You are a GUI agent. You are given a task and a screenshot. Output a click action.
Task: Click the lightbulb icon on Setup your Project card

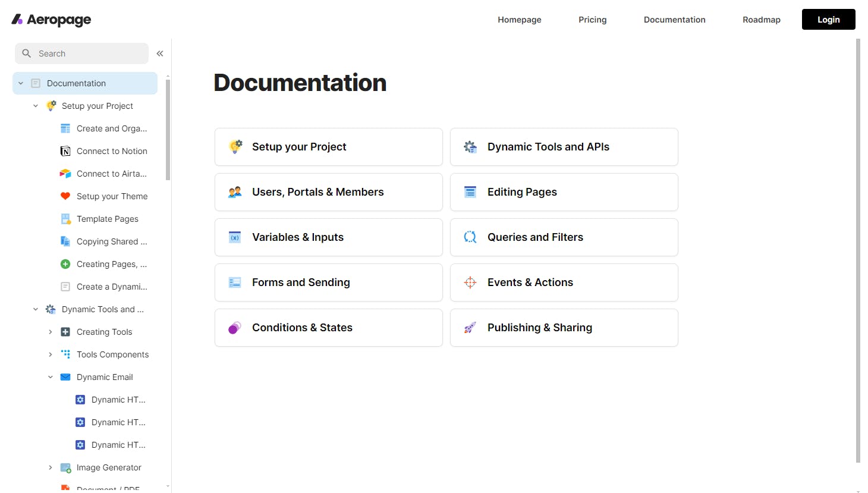point(235,147)
